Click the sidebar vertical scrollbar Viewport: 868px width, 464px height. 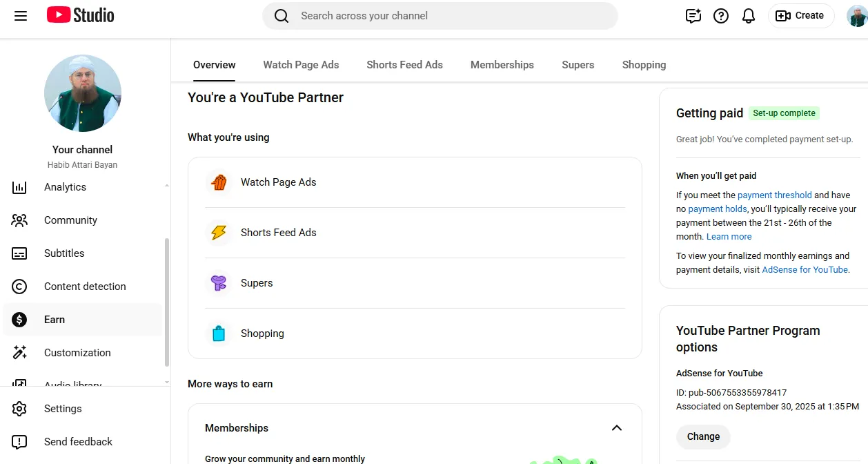[x=166, y=302]
